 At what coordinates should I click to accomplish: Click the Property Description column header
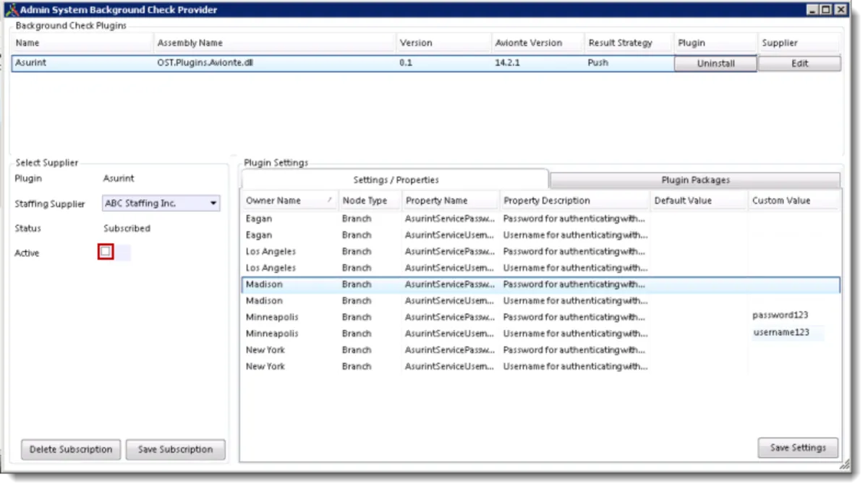click(575, 200)
